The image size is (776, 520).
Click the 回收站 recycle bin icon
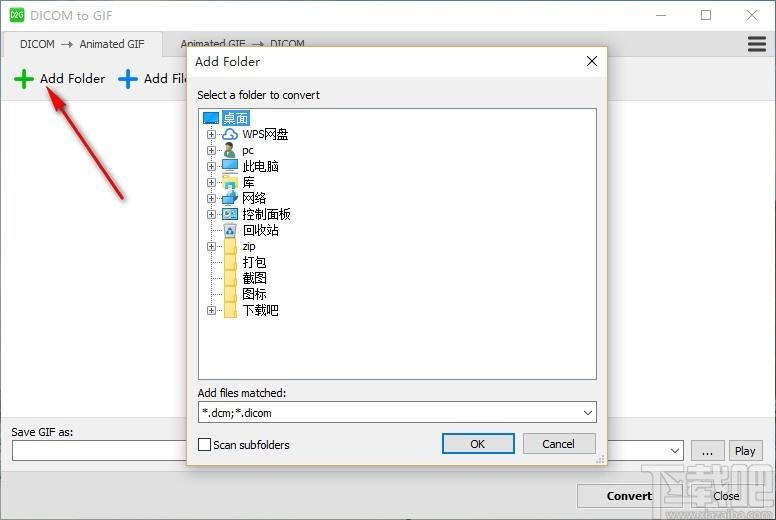click(230, 230)
